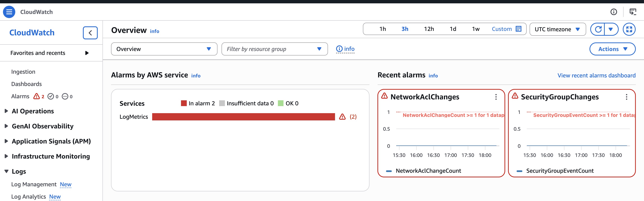This screenshot has height=201, width=644.
Task: Select the 1h time range
Action: coord(382,29)
